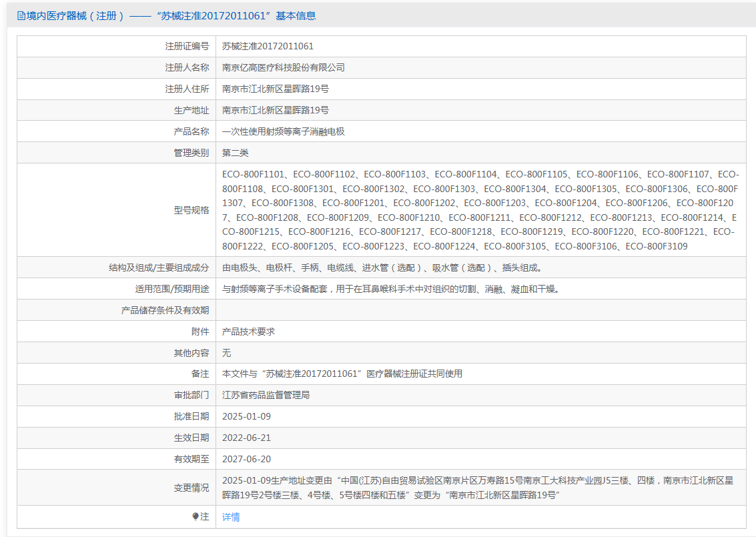Viewport: 756px width, 537px height.
Task: Click the empty 产品储存条件及有效期 value cell
Action: [480, 310]
